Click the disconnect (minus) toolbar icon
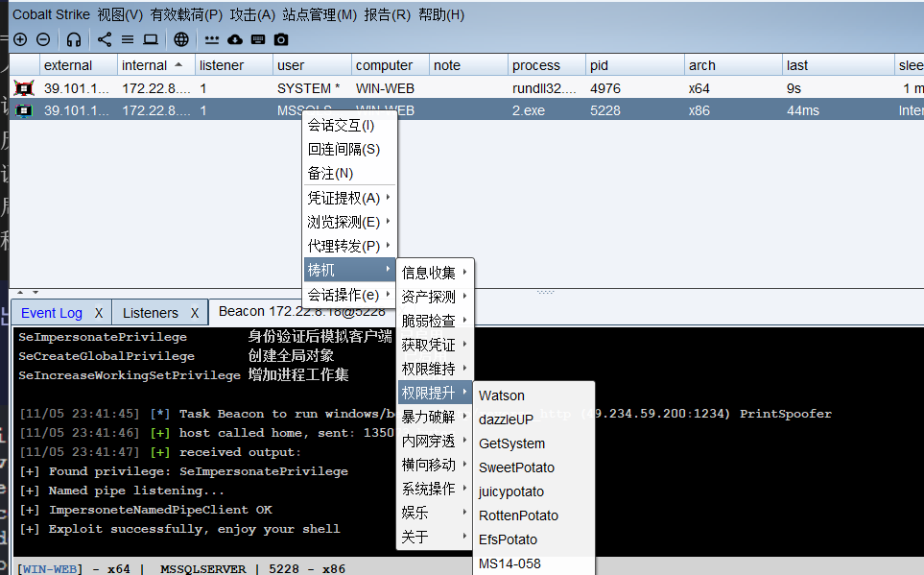The height and width of the screenshot is (575, 924). click(43, 39)
